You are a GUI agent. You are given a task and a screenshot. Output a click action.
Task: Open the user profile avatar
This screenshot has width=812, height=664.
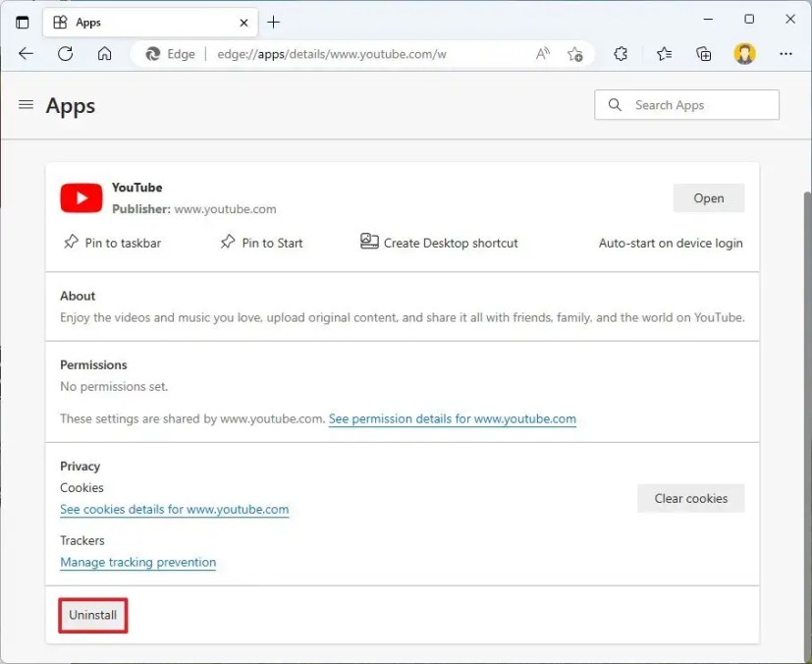[x=744, y=53]
